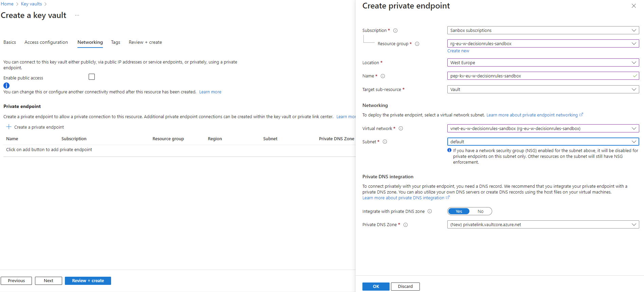644x292 pixels.
Task: Open the Location dropdown showing West Europe
Action: click(543, 63)
